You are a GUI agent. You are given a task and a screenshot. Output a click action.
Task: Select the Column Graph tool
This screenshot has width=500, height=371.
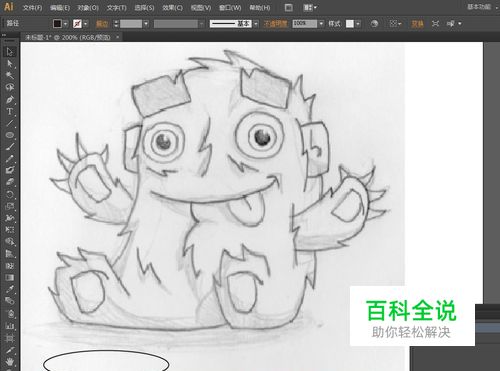coord(10,325)
